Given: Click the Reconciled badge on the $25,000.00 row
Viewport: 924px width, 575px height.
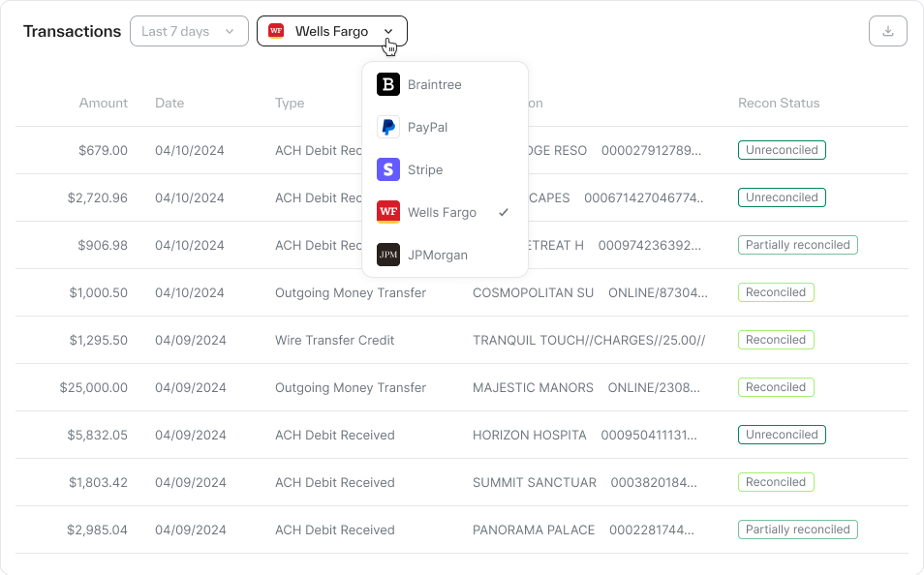Looking at the screenshot, I should (776, 387).
